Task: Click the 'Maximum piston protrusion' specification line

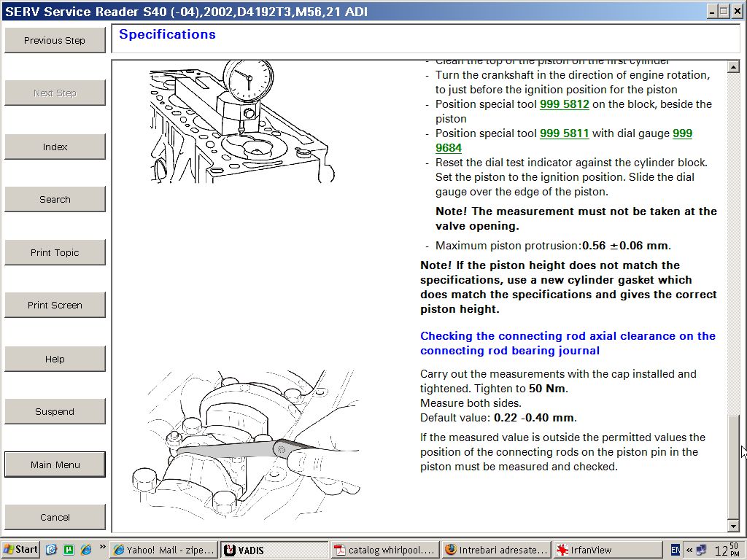Action: [x=553, y=246]
